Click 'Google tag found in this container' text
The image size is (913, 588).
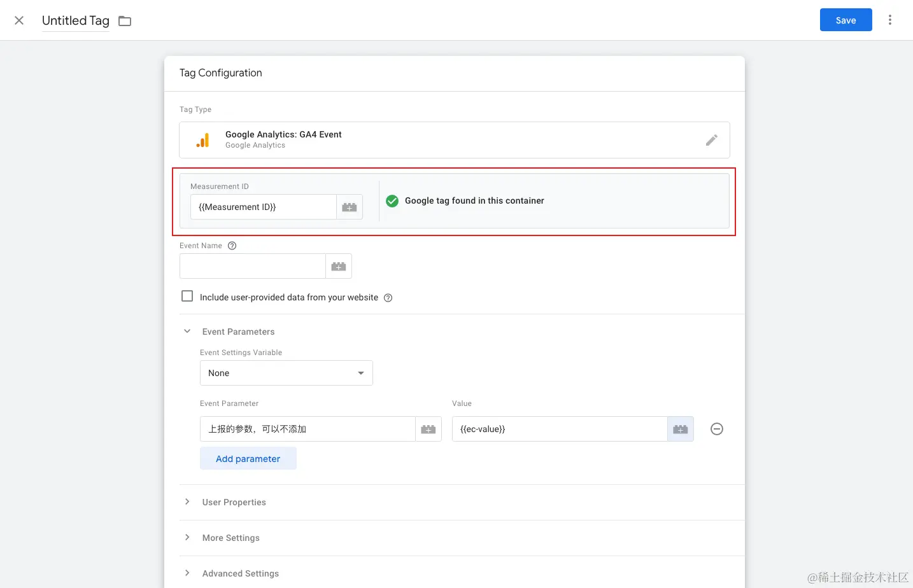coord(474,200)
